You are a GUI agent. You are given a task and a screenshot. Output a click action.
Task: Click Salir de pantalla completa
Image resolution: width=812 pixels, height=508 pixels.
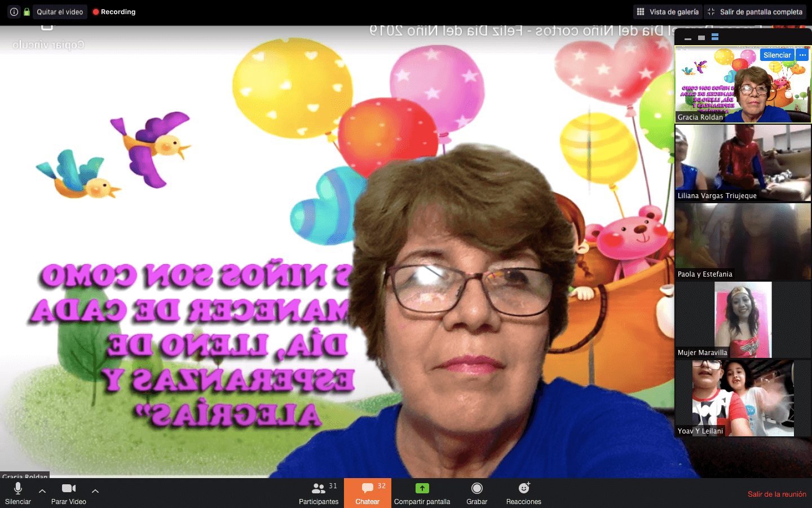[755, 12]
